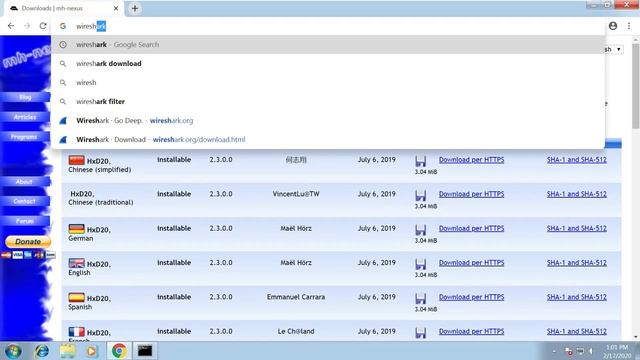Viewport: 640px width, 360px height.
Task: Click the Chrome icon in the taskbar
Action: pos(119,351)
